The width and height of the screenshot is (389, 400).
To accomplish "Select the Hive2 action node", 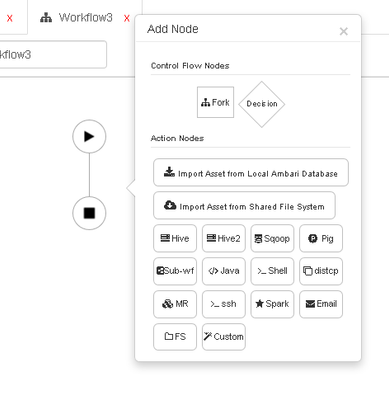I will click(x=224, y=238).
